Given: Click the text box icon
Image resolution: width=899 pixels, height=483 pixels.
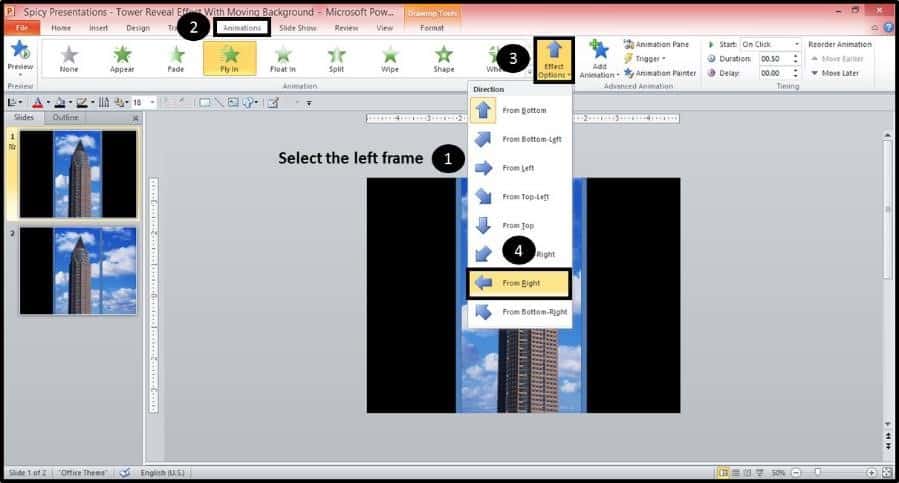Looking at the screenshot, I should click(233, 103).
